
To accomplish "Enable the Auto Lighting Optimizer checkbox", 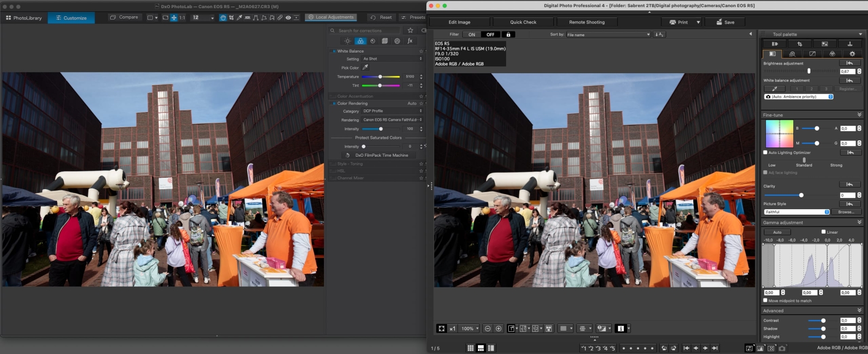I will [765, 152].
